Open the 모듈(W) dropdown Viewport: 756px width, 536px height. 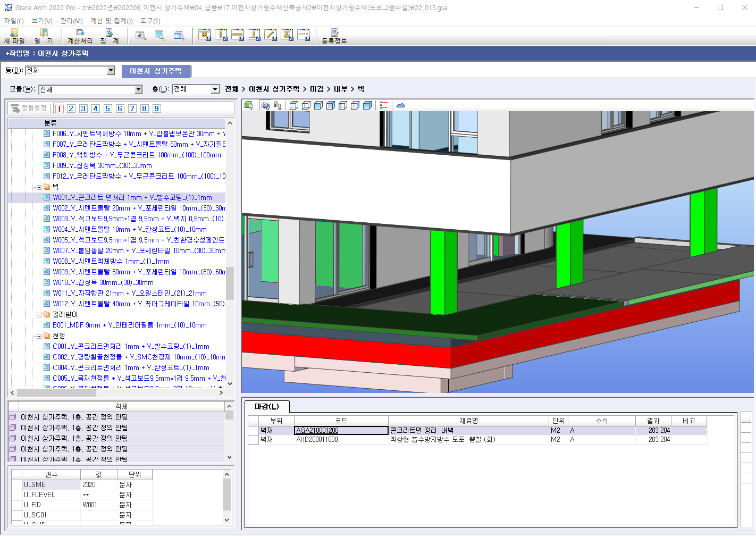[138, 89]
